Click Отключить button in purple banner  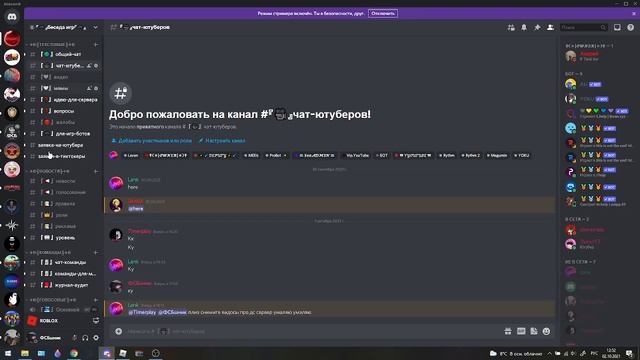[x=382, y=13]
